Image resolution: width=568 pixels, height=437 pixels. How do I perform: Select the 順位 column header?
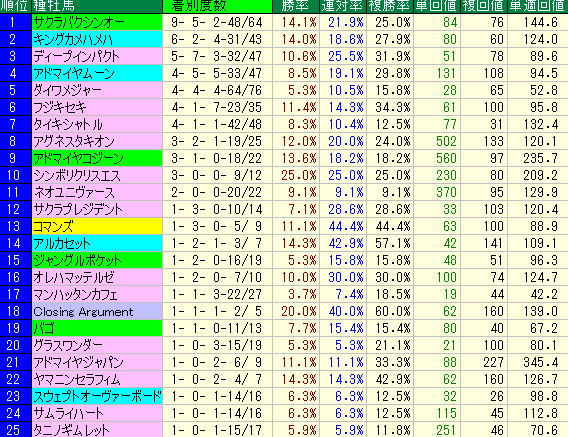tap(16, 6)
